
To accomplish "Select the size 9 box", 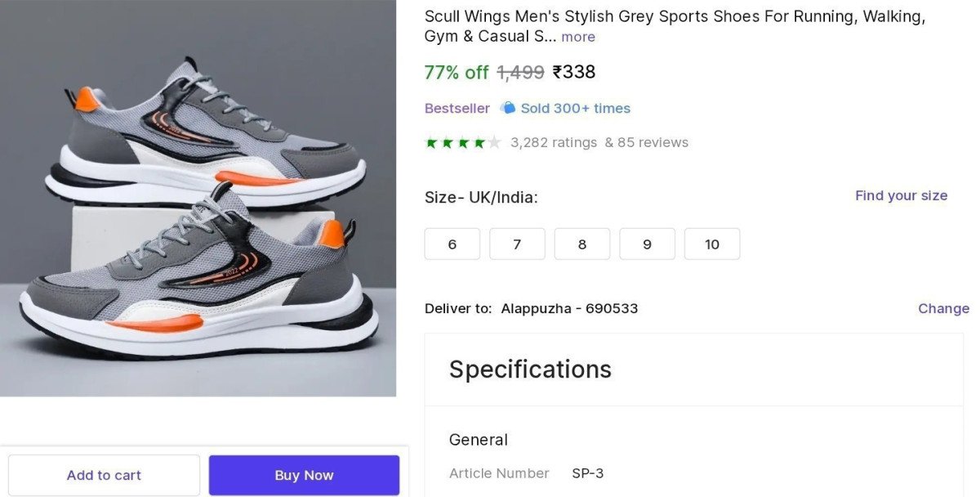I will pos(647,244).
